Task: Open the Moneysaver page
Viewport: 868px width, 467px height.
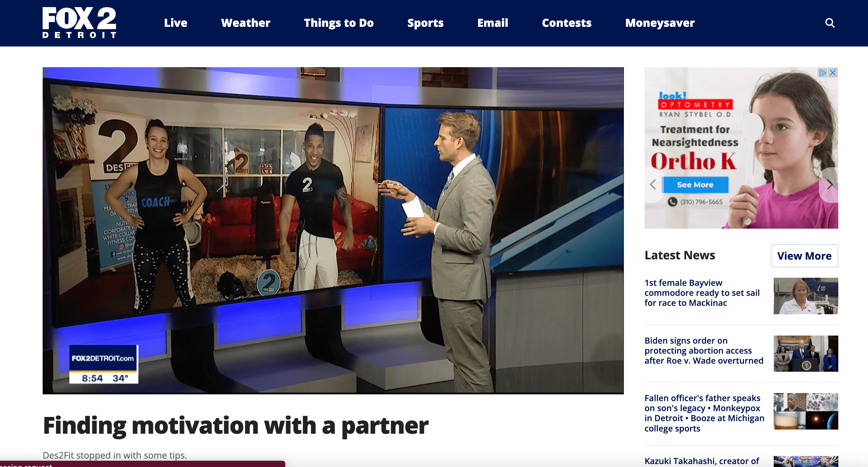Action: pyautogui.click(x=660, y=23)
